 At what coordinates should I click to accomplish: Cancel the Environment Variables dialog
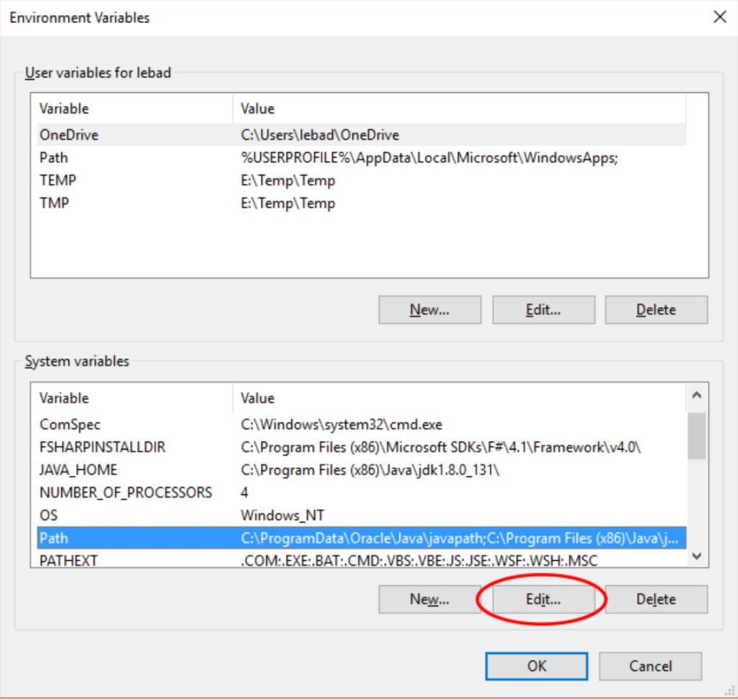pos(650,666)
